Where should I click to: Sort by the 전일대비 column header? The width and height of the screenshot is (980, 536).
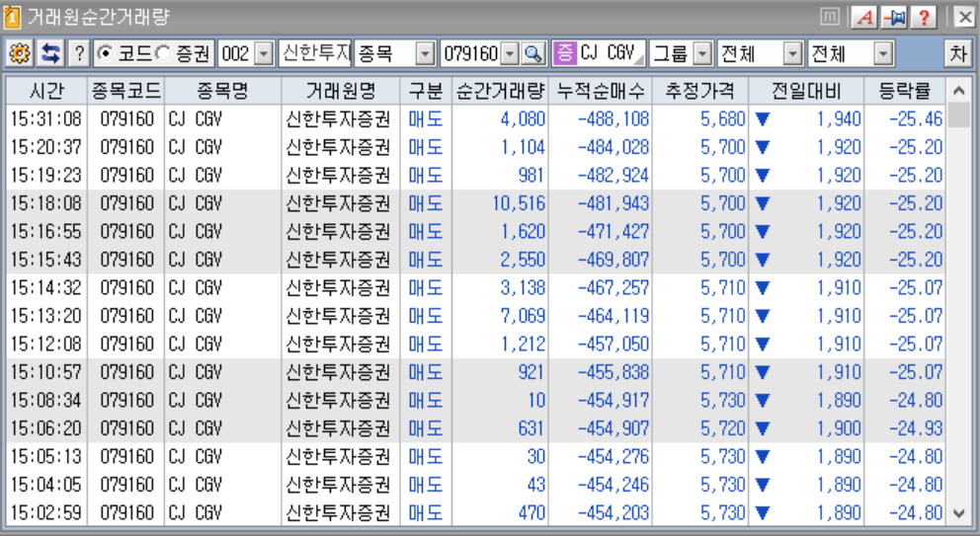click(x=806, y=91)
